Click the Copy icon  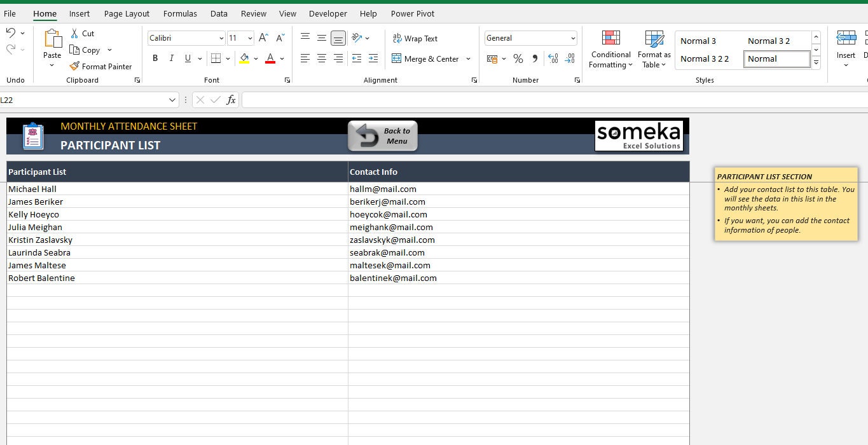tap(74, 50)
